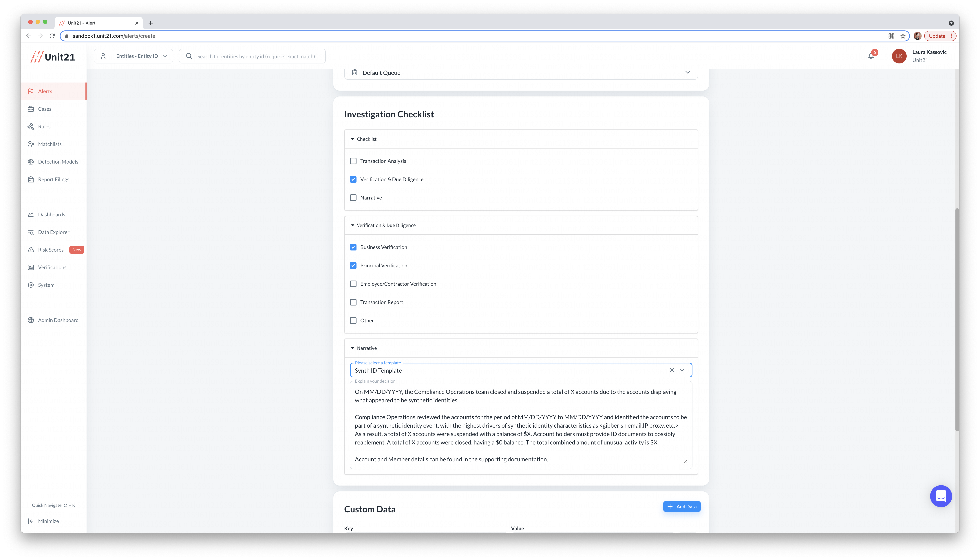Close the Unit21 - Alert tab

pos(137,23)
